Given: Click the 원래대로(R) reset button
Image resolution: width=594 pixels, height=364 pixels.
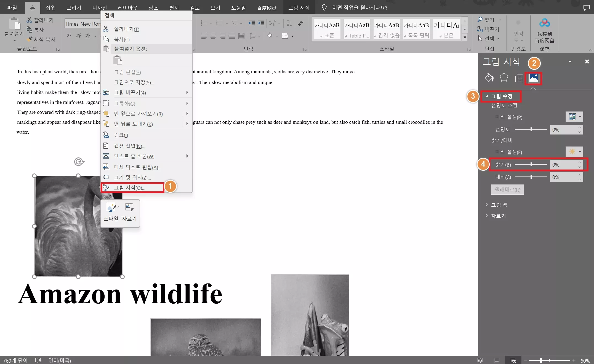Looking at the screenshot, I should pos(507,189).
